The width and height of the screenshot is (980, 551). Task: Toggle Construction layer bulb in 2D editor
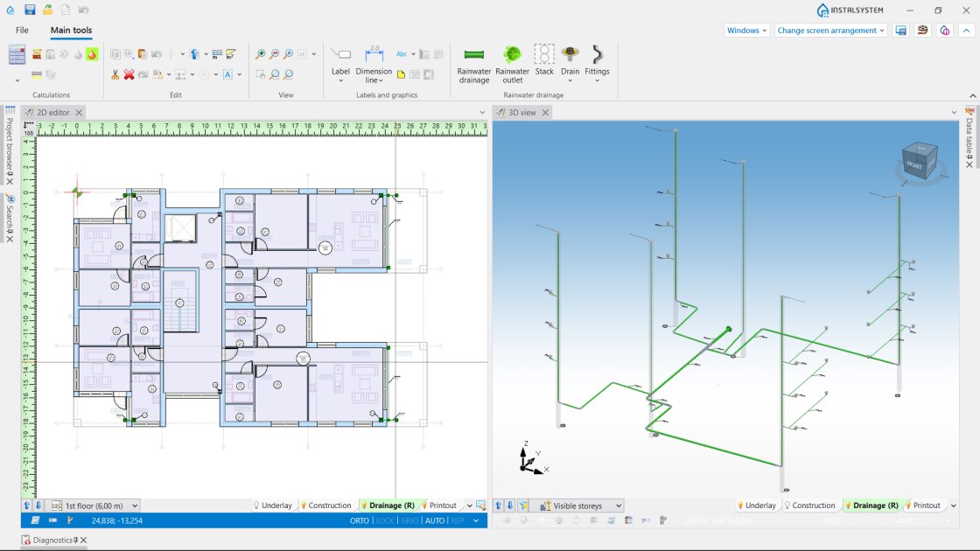[303, 506]
